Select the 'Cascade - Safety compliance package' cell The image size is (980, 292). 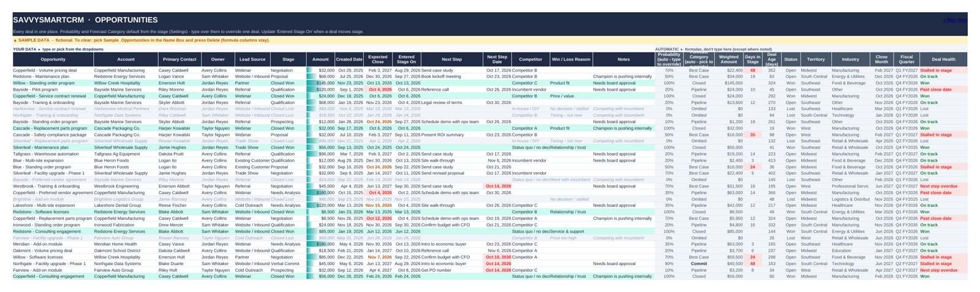tap(53, 135)
